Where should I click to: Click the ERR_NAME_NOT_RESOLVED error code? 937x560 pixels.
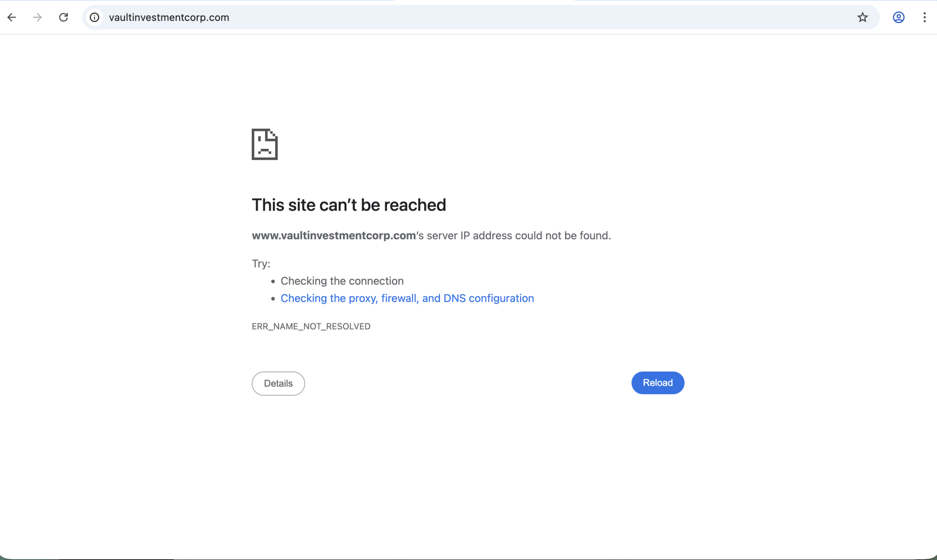click(311, 326)
